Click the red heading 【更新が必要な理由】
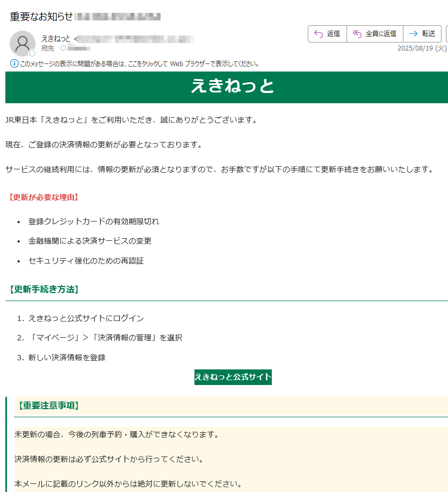Image resolution: width=448 pixels, height=492 pixels. coord(44,197)
